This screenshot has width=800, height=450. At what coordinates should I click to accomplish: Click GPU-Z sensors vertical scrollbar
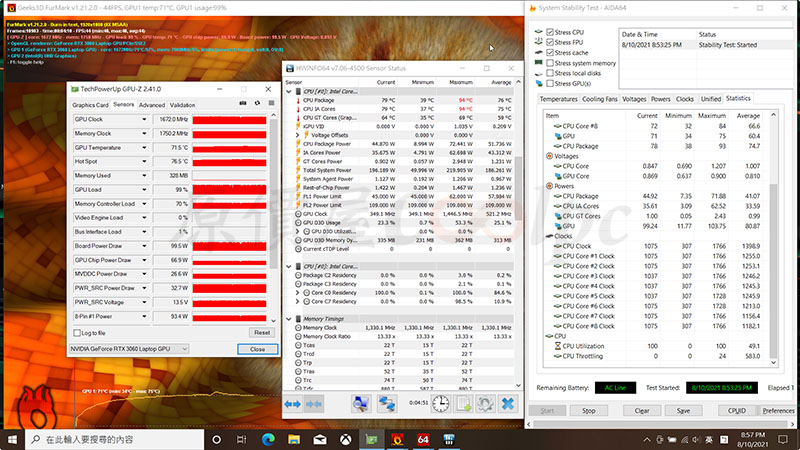pos(273,217)
